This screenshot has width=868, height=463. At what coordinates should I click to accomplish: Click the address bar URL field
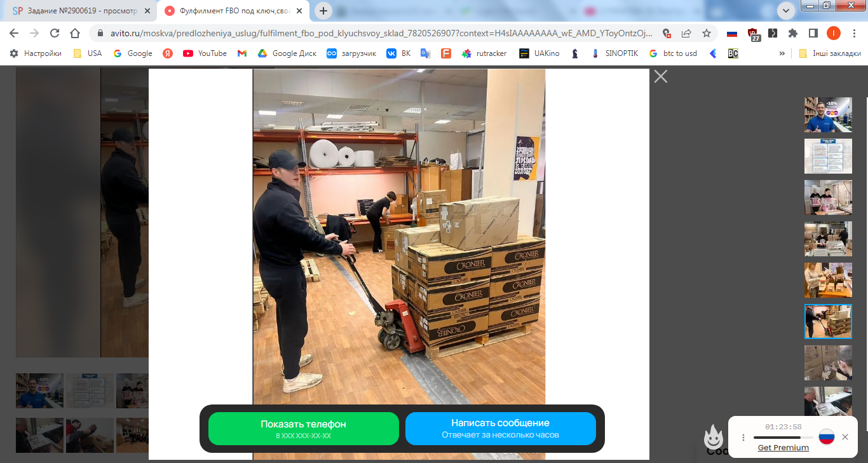(381, 33)
